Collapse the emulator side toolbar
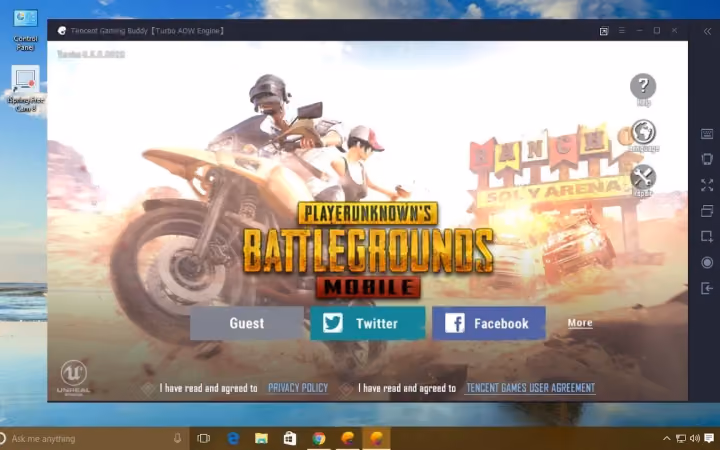This screenshot has width=720, height=450. [x=707, y=31]
